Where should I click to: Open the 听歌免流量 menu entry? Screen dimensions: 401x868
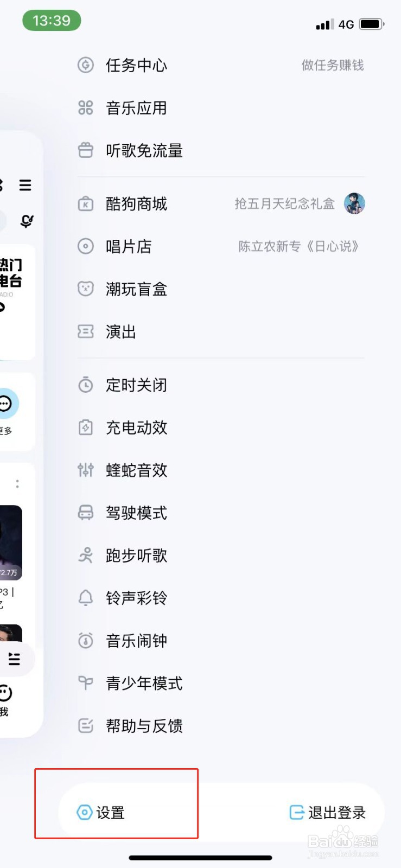click(x=221, y=150)
